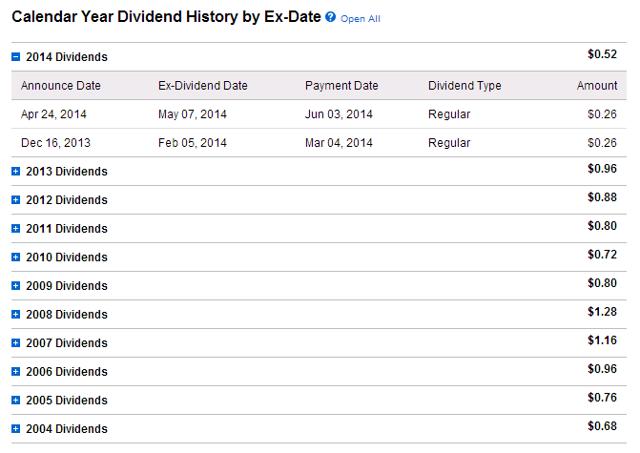The height and width of the screenshot is (453, 640).
Task: Expand the 2004 Dividends plus icon
Action: pos(16,429)
